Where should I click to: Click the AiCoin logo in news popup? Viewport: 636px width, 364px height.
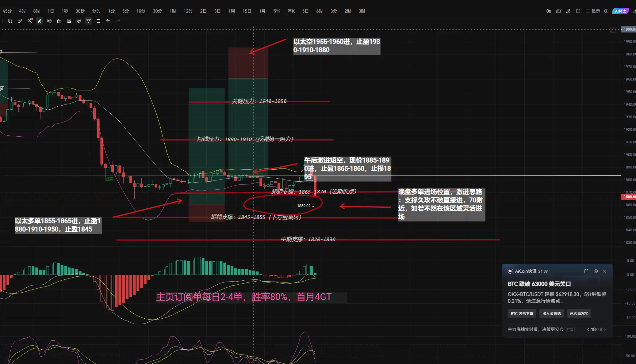511,271
